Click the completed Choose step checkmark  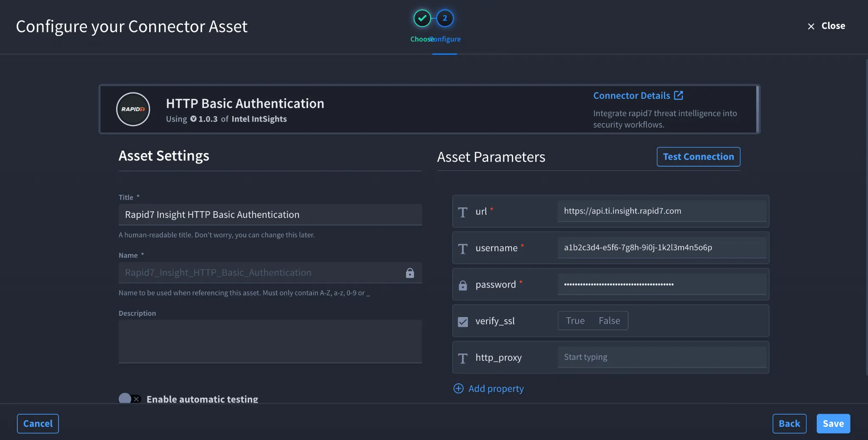tap(422, 18)
